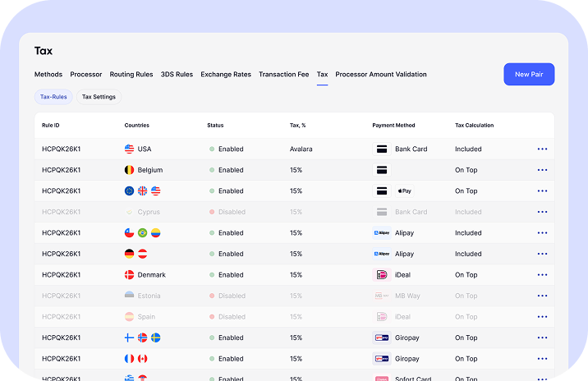
Task: Click the Canada flag icon
Action: click(x=143, y=359)
